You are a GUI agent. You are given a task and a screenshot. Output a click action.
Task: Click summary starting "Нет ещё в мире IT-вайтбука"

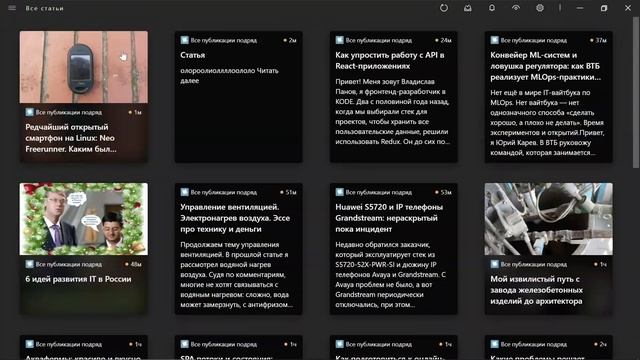point(547,122)
